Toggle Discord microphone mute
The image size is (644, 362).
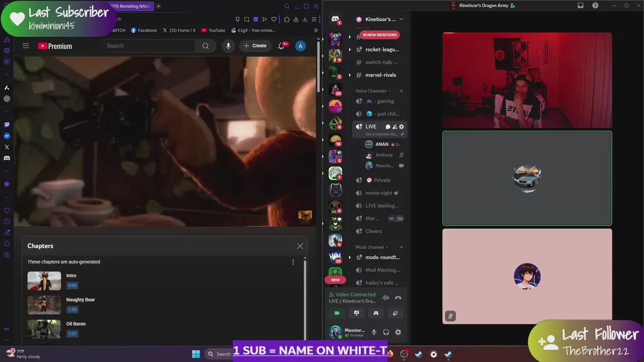point(374,332)
